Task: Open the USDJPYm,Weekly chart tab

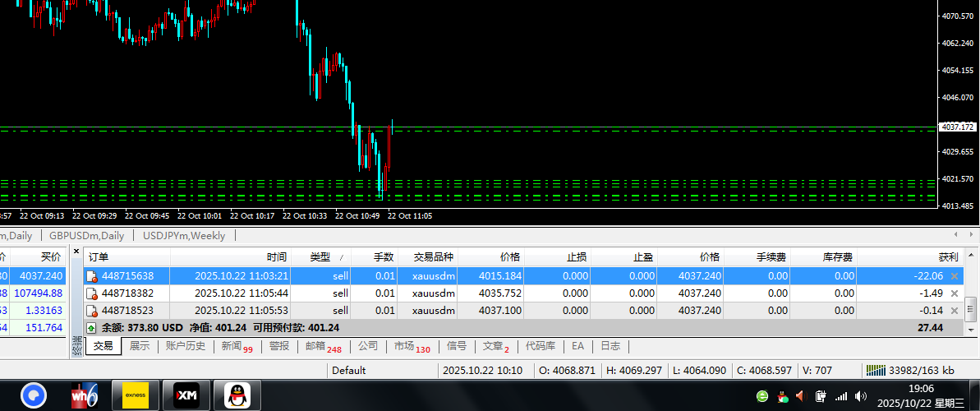Action: [184, 235]
